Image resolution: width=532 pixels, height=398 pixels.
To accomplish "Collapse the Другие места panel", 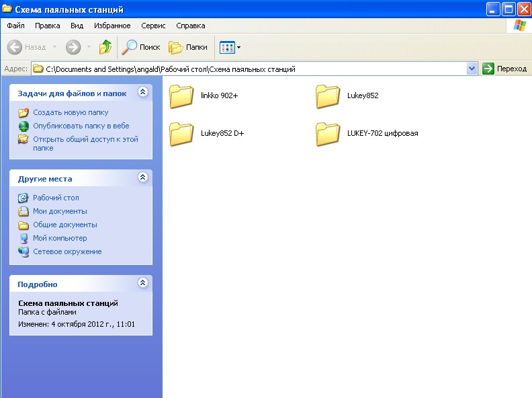I will click(x=142, y=177).
